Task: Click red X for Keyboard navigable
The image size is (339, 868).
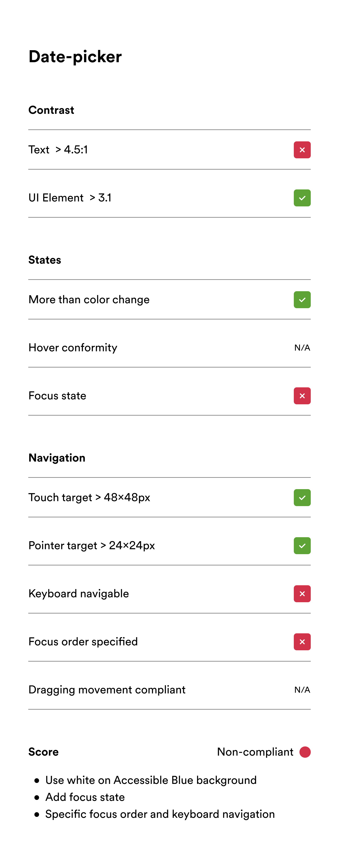Action: click(x=302, y=594)
